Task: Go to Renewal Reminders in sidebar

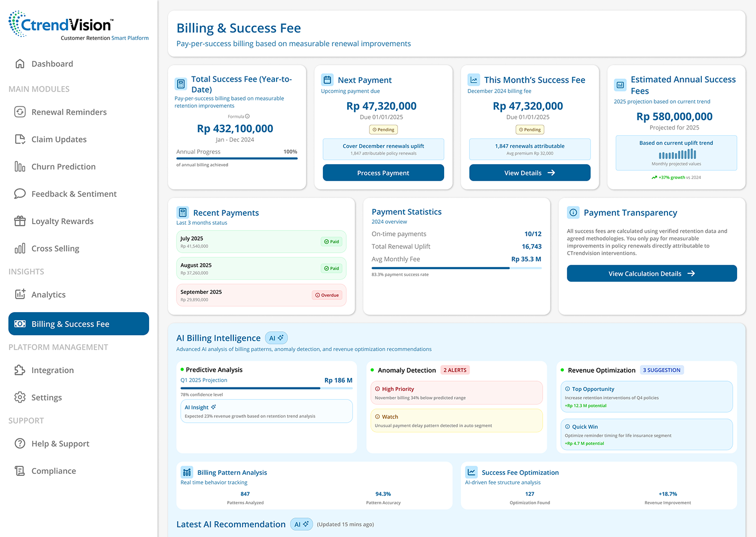Action: (68, 112)
